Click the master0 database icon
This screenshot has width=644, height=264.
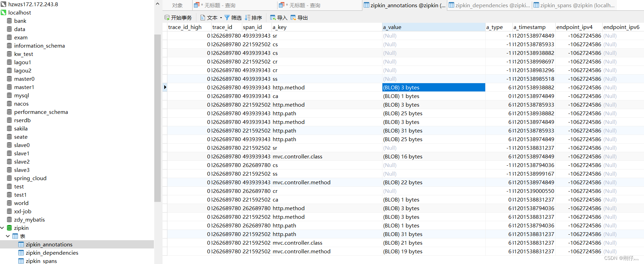click(9, 79)
